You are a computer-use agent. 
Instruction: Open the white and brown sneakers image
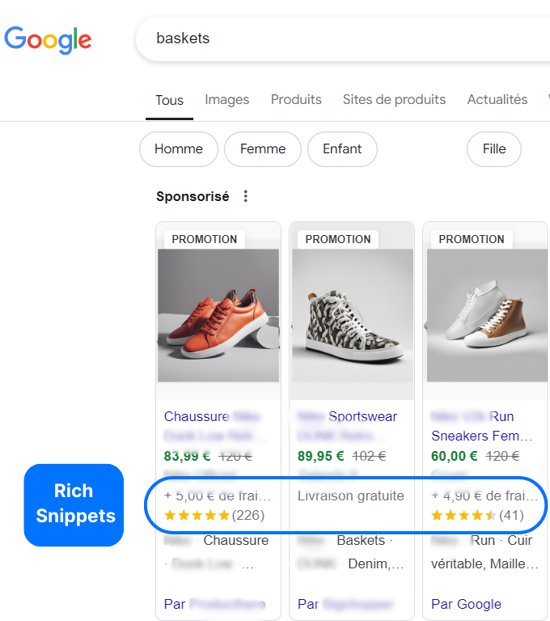487,315
